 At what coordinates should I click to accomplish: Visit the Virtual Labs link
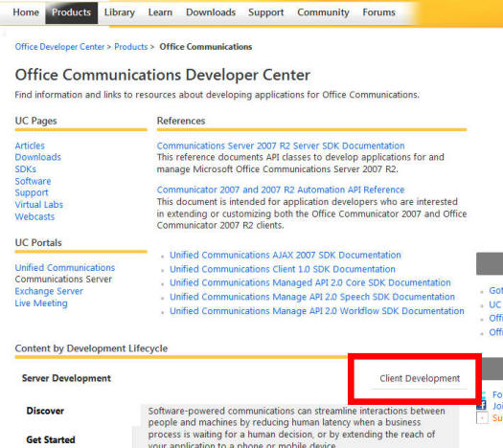tap(39, 205)
